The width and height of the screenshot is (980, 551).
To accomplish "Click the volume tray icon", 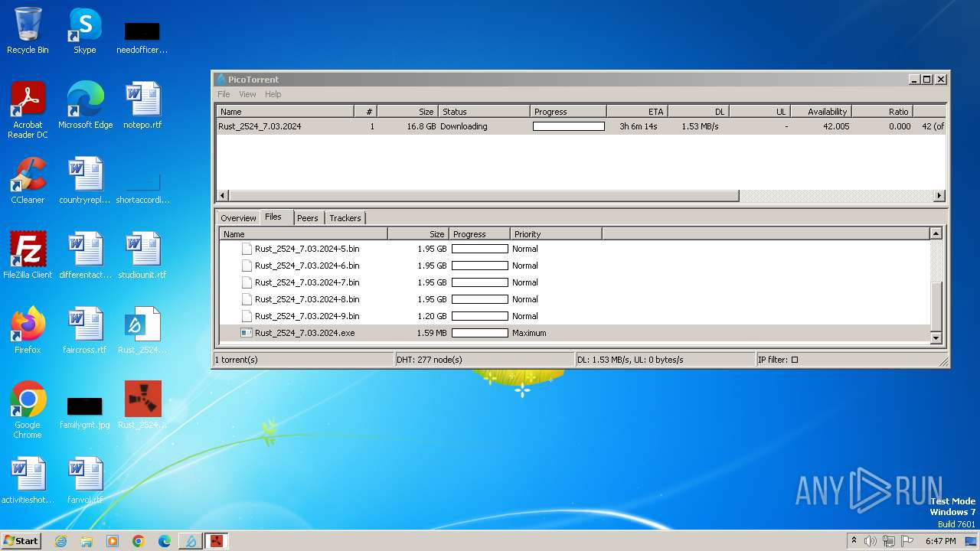I will click(x=871, y=541).
